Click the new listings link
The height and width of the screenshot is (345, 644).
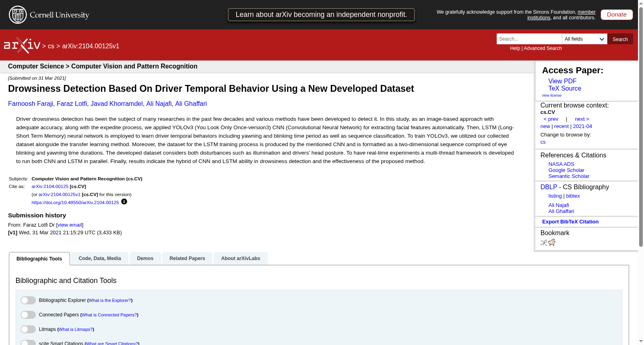pyautogui.click(x=545, y=126)
